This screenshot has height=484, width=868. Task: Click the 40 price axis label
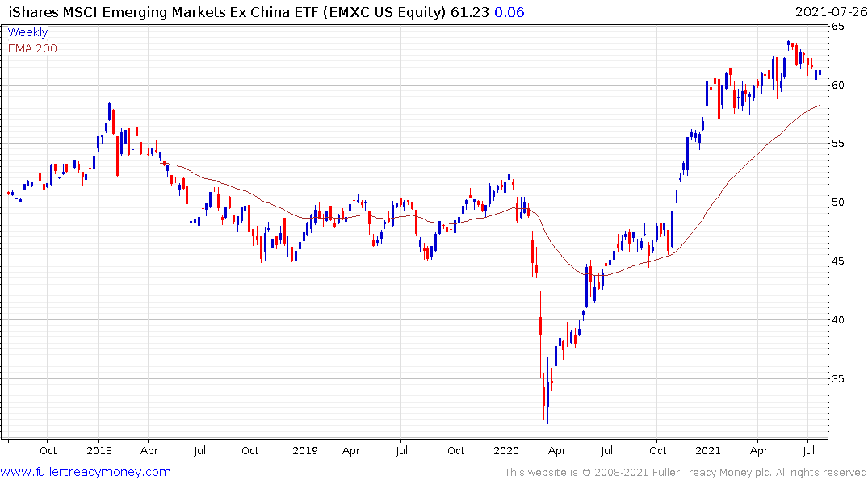click(x=837, y=320)
